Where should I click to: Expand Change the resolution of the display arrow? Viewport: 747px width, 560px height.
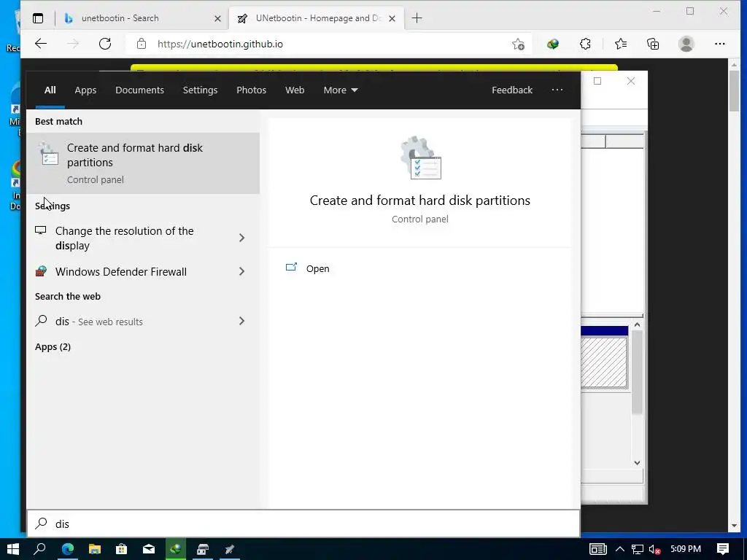tap(241, 238)
